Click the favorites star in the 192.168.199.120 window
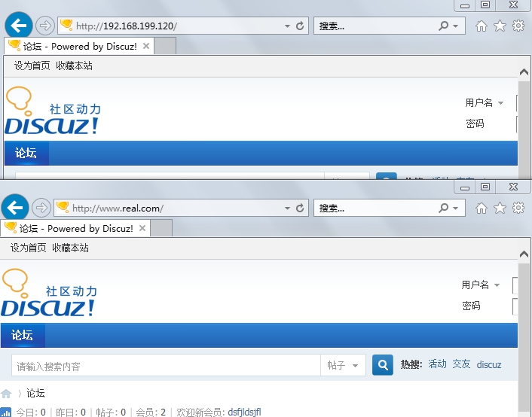This screenshot has width=532, height=417. 500,26
